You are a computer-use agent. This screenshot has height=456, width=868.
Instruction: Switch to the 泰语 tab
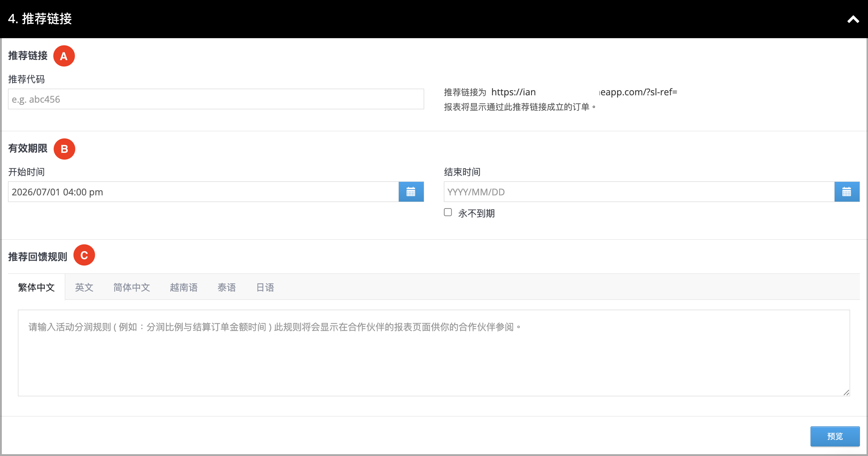tap(227, 287)
